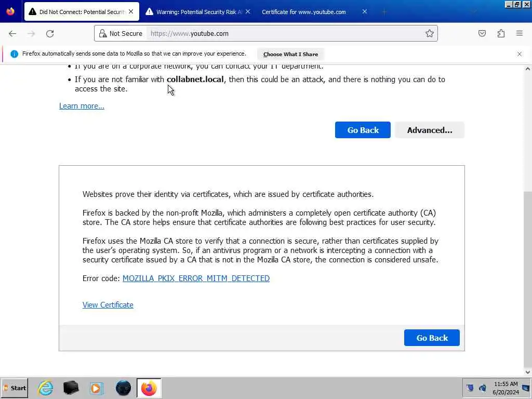The height and width of the screenshot is (399, 532).
Task: Close the Mozilla data notification bar
Action: [520, 54]
